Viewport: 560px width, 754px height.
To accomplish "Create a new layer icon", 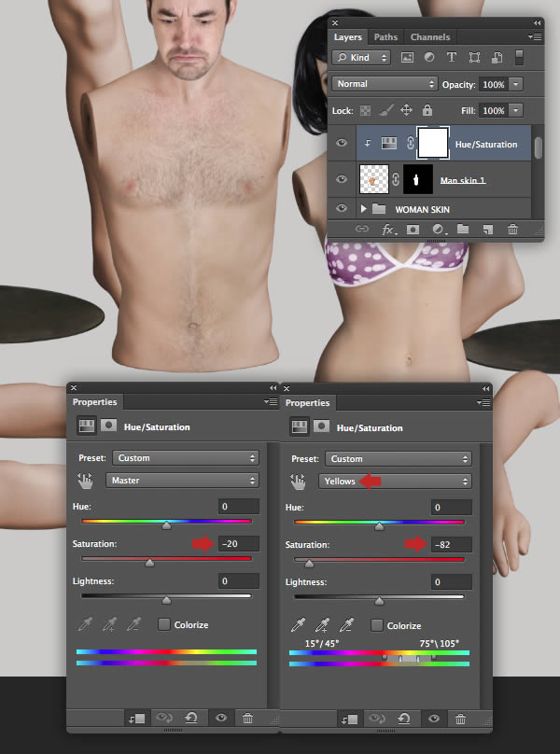I will [488, 230].
